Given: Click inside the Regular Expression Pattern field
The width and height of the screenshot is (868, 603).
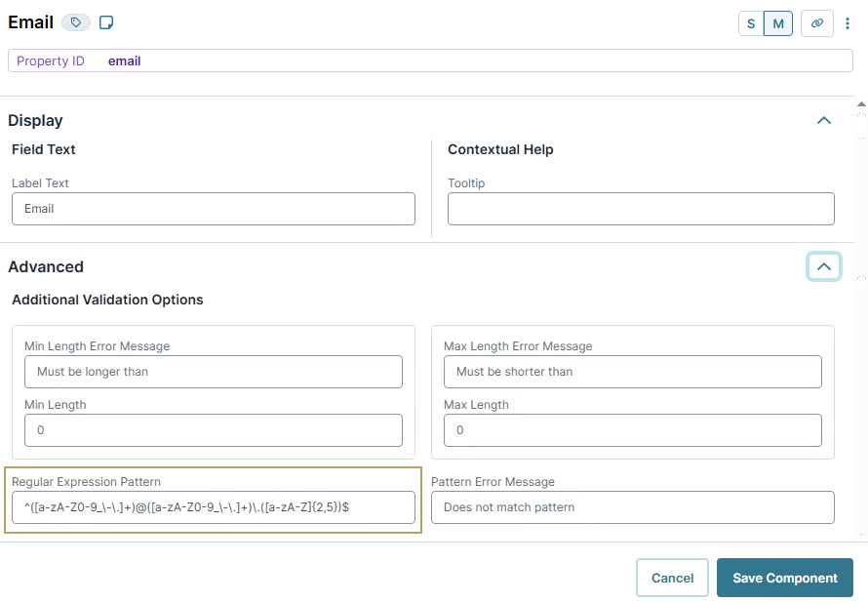Looking at the screenshot, I should [x=214, y=507].
